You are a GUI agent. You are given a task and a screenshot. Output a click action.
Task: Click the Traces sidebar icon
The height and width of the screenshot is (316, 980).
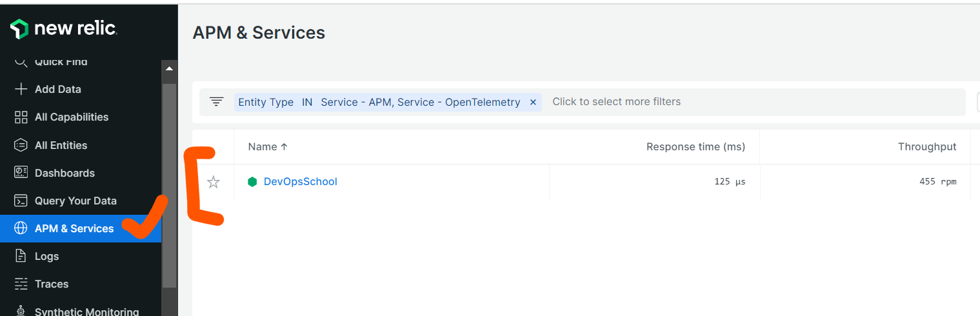click(21, 284)
